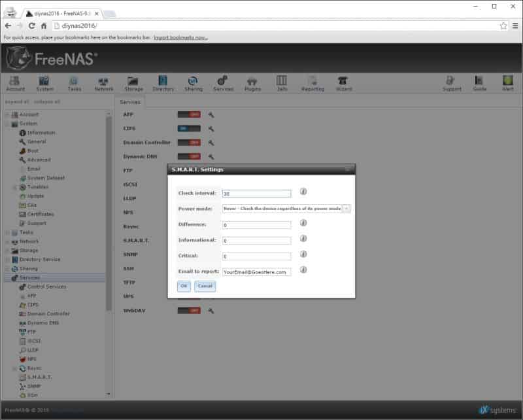523x420 pixels.
Task: Select Control Services in sidebar tree
Action: 46,287
